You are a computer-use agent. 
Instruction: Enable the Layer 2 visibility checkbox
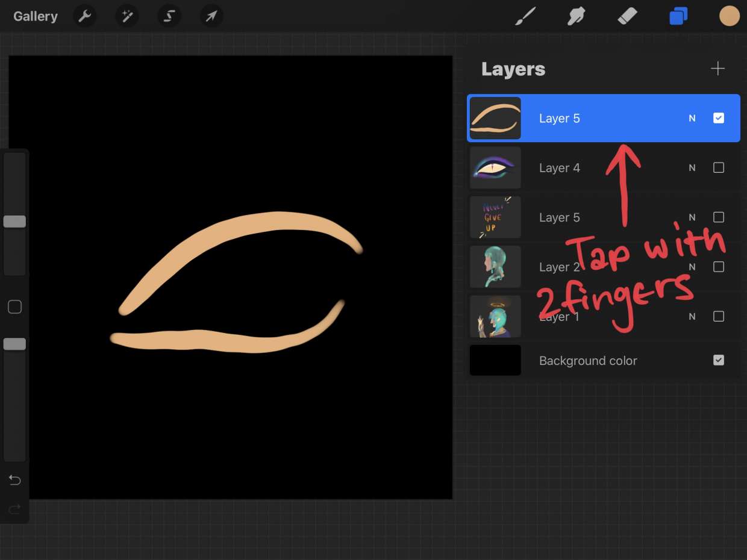(718, 267)
